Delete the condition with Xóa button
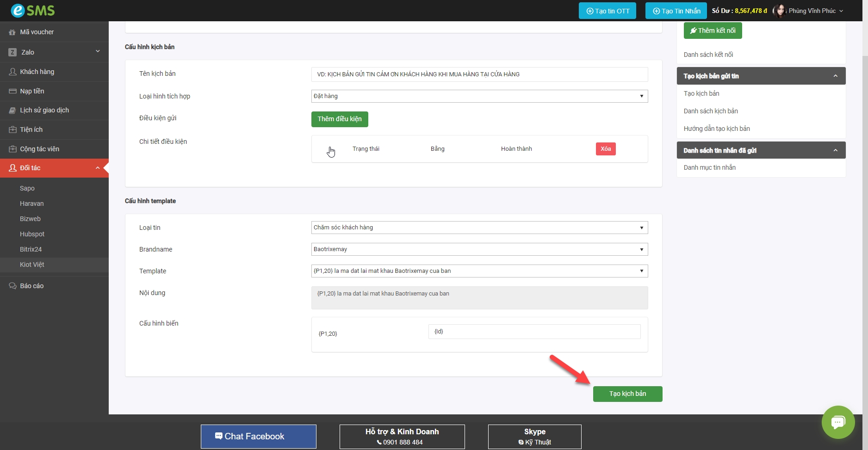Image resolution: width=868 pixels, height=450 pixels. [x=605, y=149]
